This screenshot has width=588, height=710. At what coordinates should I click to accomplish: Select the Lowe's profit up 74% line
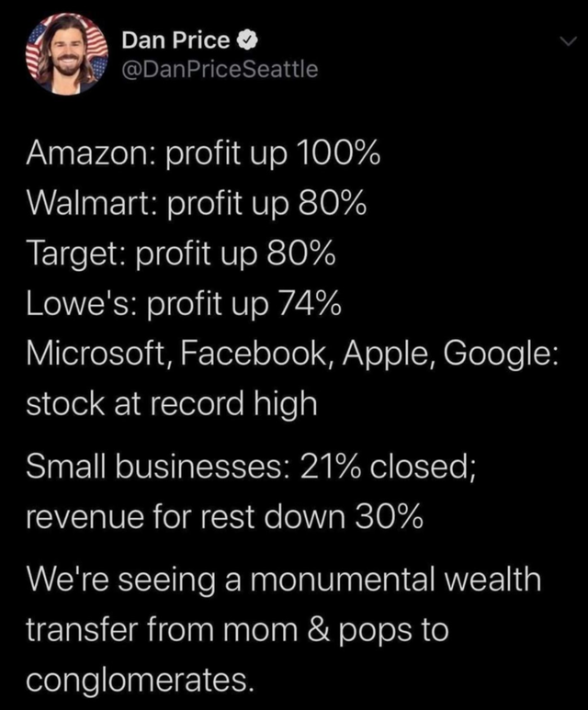click(x=184, y=304)
